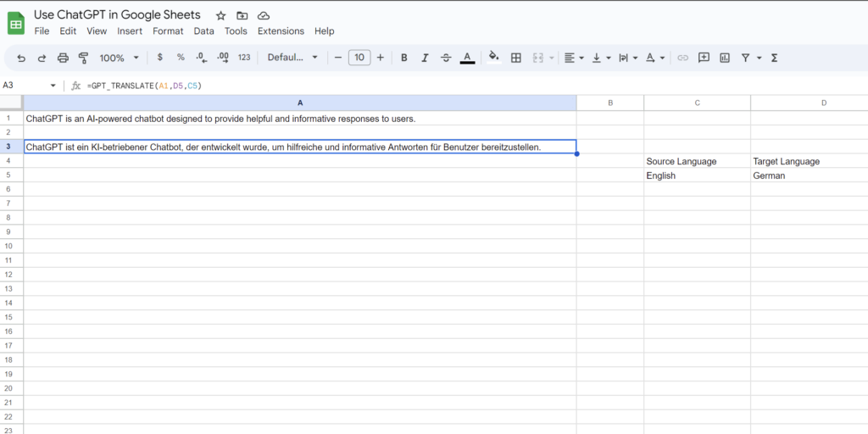The width and height of the screenshot is (868, 434).
Task: Expand the font family dropdown
Action: 292,58
